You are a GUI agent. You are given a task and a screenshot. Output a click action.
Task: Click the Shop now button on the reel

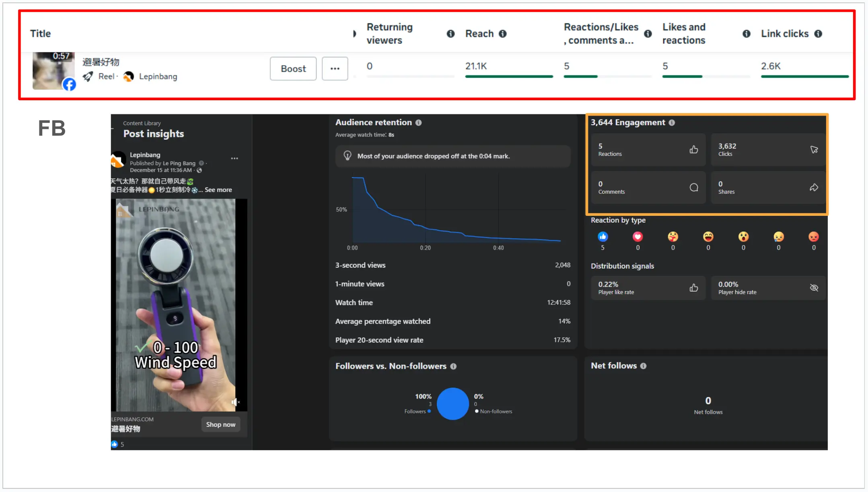coord(220,424)
